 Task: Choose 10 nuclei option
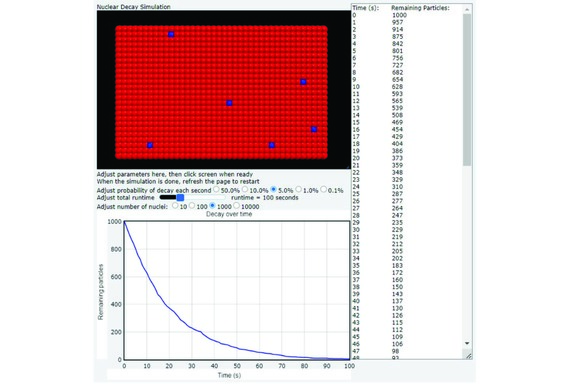point(175,206)
